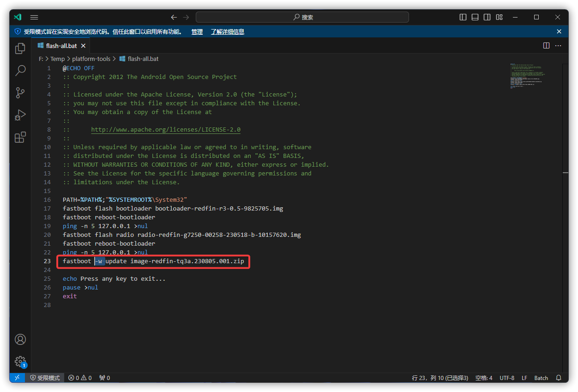Open the editor More Actions ellipsis menu
Screen dimensions: 578x392
pos(558,46)
